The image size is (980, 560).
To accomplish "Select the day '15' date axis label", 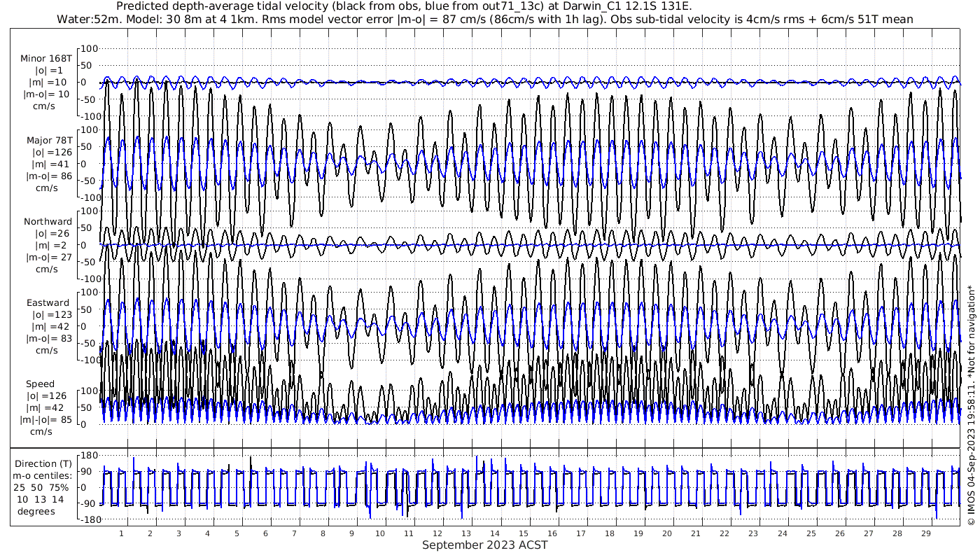I will [x=524, y=533].
